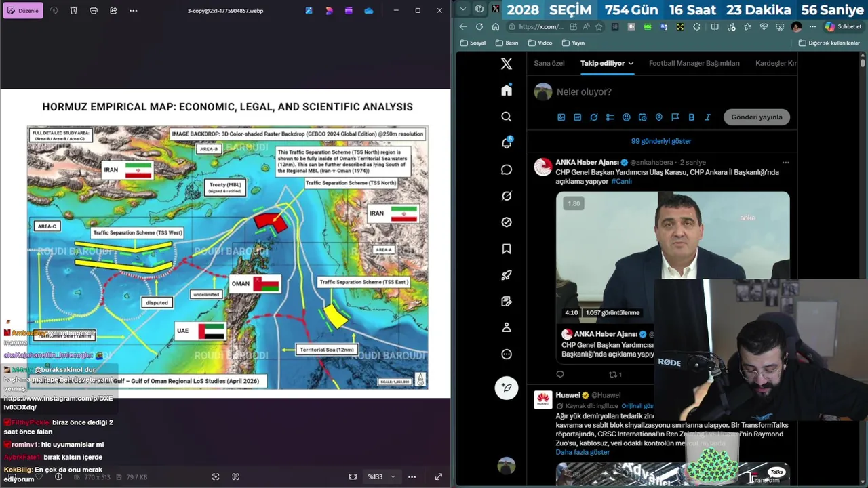Toggle fit-to-window icon beside zoom percentage
Screen dimensions: 868x488
[x=353, y=476]
